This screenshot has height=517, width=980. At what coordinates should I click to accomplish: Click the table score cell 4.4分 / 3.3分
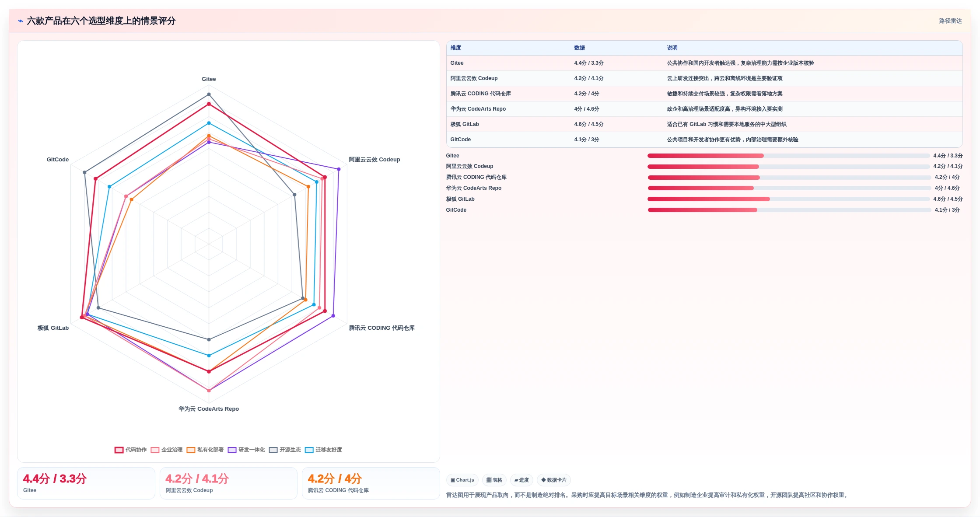pyautogui.click(x=589, y=63)
